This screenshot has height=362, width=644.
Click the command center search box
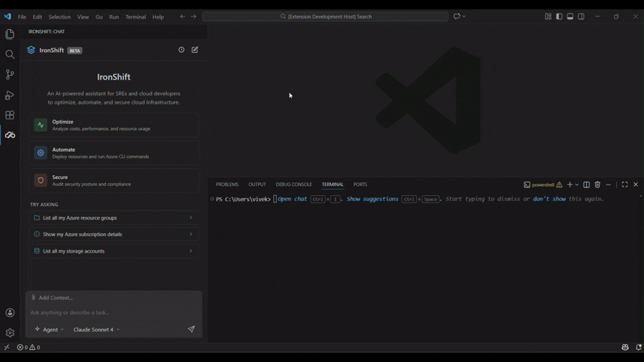(x=326, y=16)
